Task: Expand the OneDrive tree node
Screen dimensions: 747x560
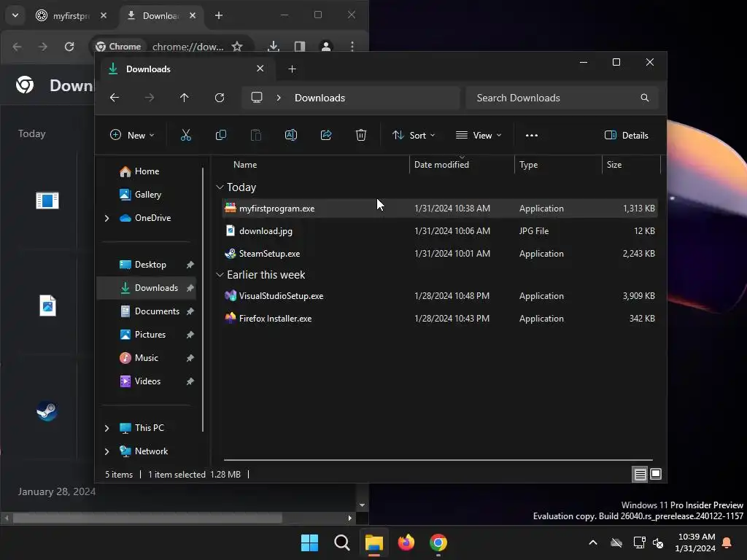Action: point(107,218)
